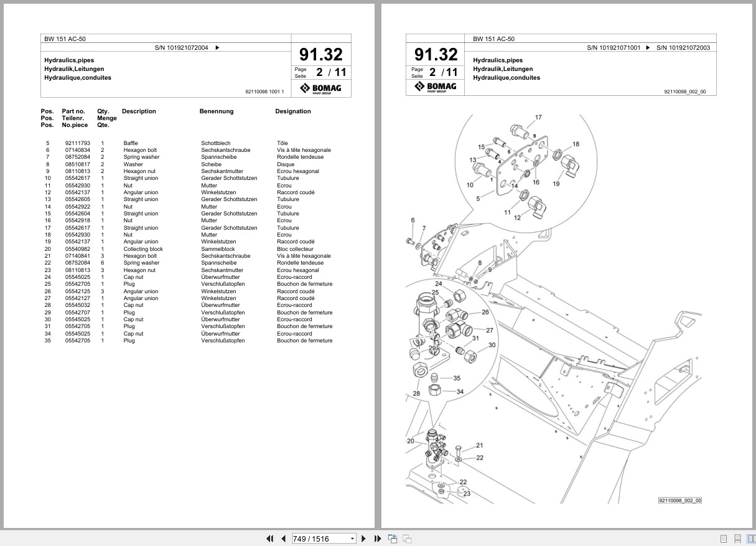Click the go to previous view icon
The height and width of the screenshot is (546, 756).
pos(393,539)
